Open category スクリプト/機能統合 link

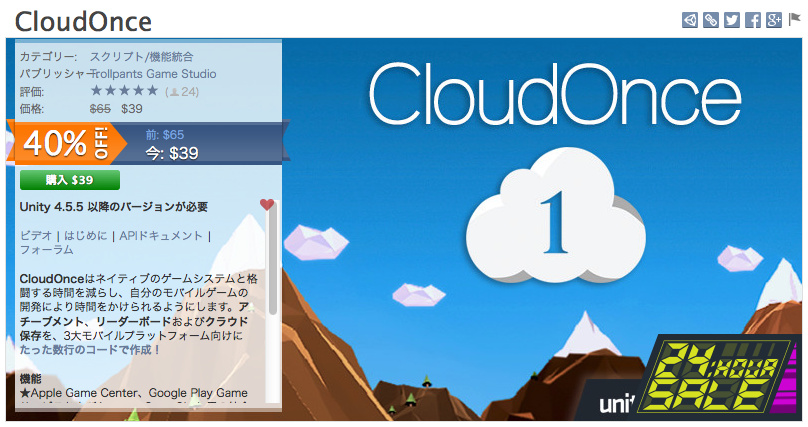[142, 57]
